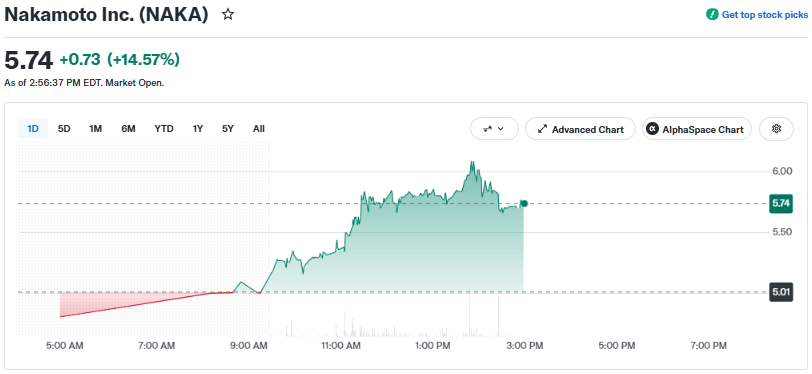The height and width of the screenshot is (374, 812).
Task: Follow the Get top stock picks link
Action: point(764,15)
